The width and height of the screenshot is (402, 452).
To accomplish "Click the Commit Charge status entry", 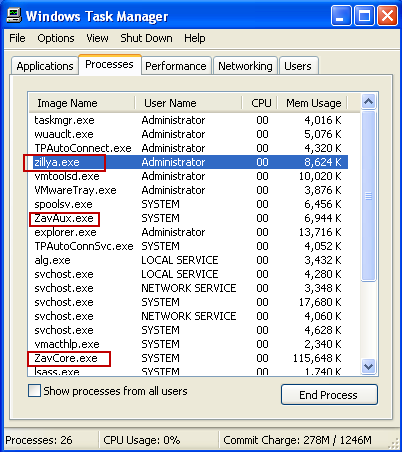I will 297,440.
